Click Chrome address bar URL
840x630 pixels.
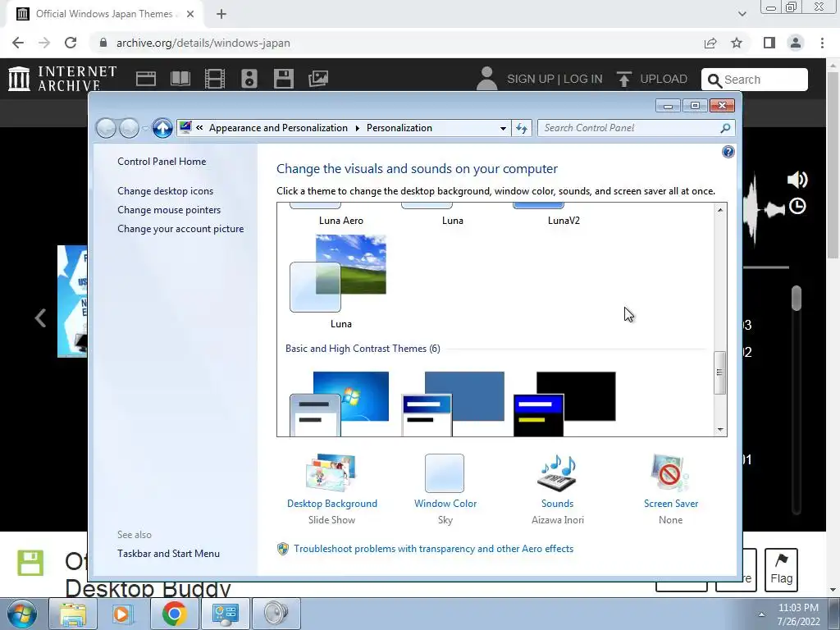coord(203,43)
